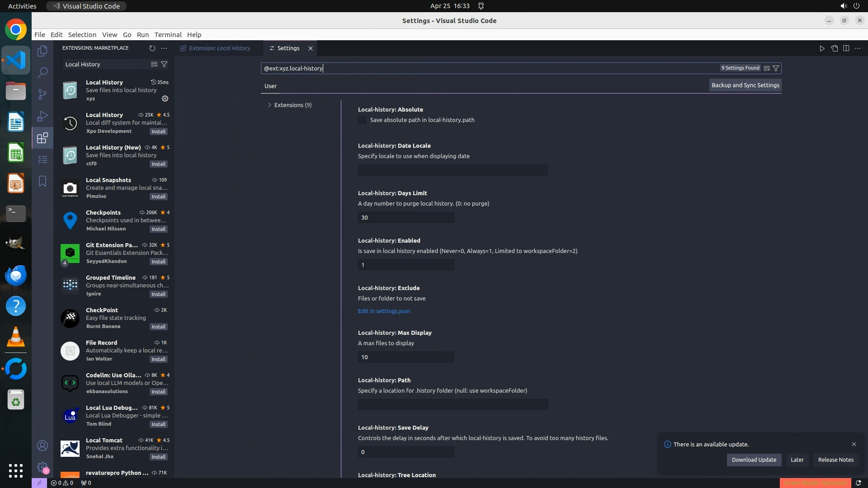Open the Terminal menu
This screenshot has width=868, height=488.
tap(168, 35)
